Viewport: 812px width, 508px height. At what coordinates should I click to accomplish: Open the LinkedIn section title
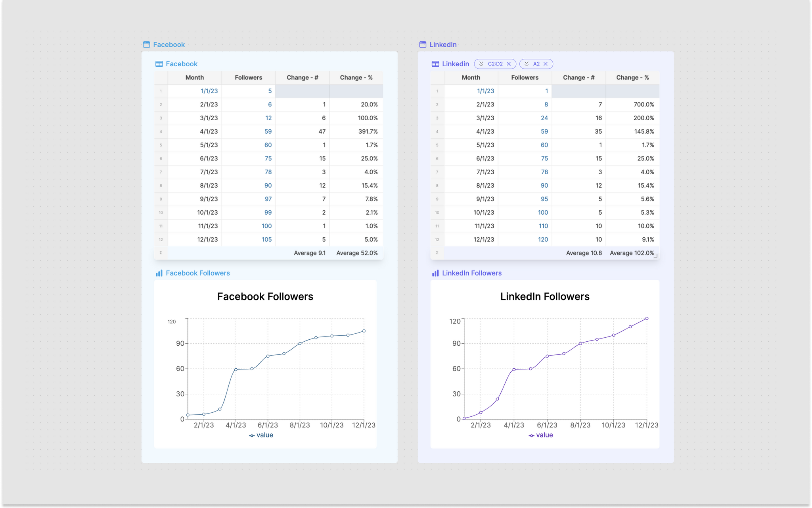(443, 44)
